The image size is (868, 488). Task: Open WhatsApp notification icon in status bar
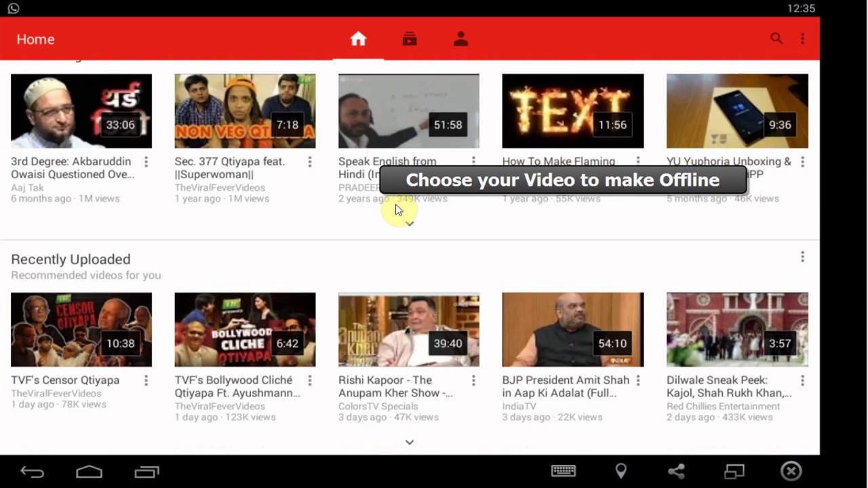pyautogui.click(x=14, y=8)
